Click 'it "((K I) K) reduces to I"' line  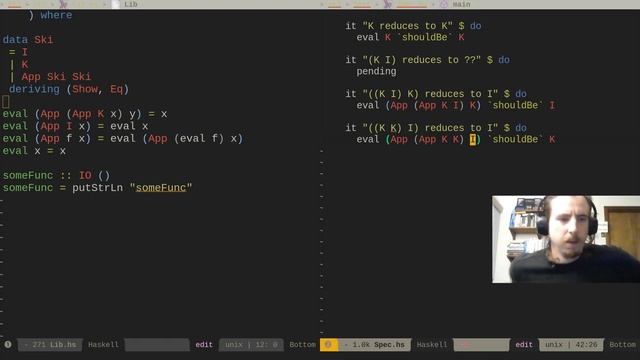click(436, 94)
